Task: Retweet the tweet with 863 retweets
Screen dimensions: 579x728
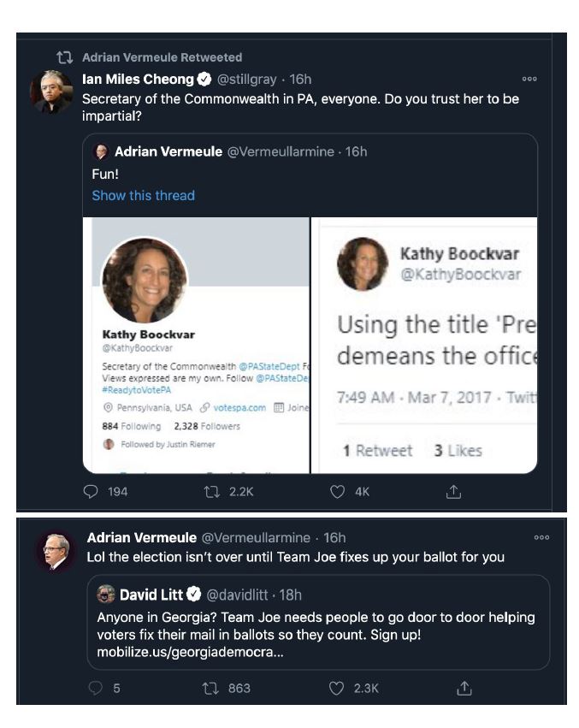Action: point(210,688)
